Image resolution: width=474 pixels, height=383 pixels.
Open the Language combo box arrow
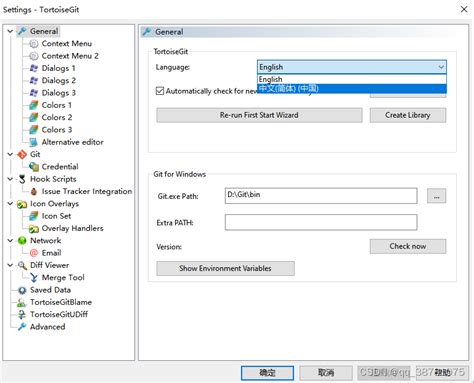point(441,67)
